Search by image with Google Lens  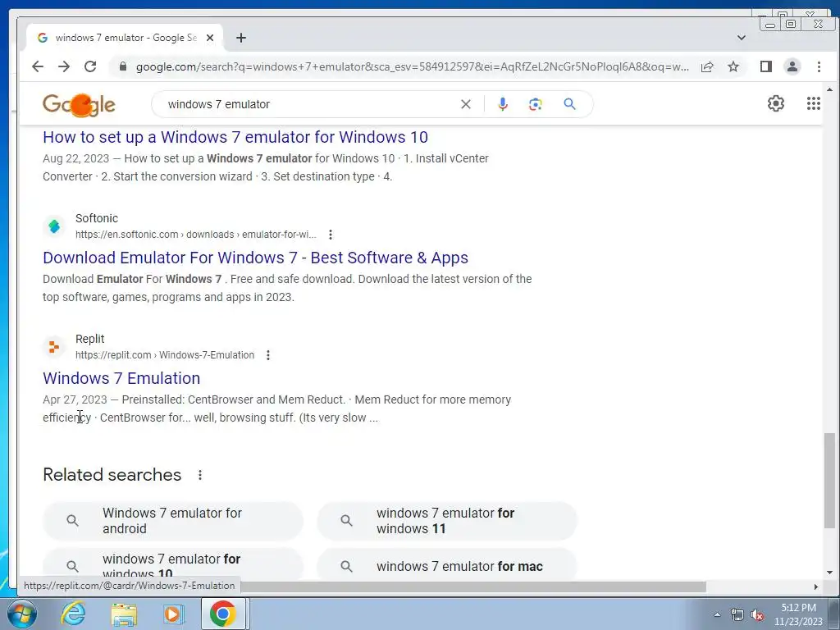point(535,104)
